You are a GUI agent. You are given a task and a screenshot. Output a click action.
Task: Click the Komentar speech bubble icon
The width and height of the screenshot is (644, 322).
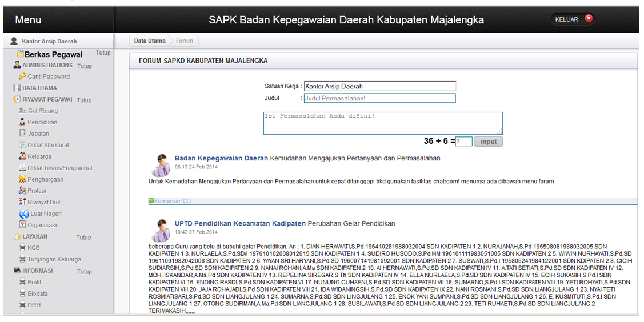click(151, 200)
